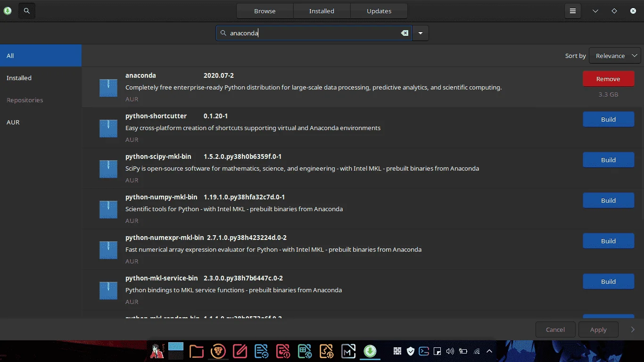Expand the details arrow next to Apply
This screenshot has width=644, height=362.
633,329
